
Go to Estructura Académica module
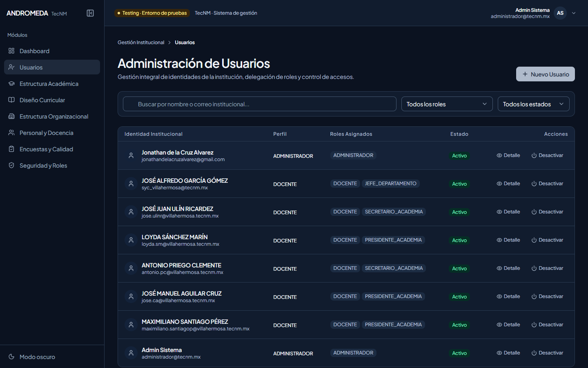52,83
